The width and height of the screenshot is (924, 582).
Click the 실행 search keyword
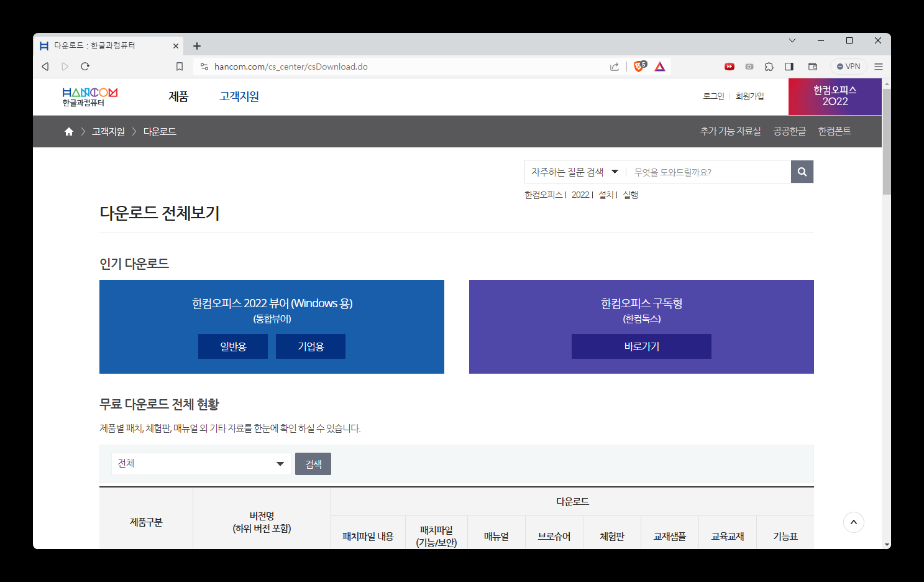click(x=631, y=195)
